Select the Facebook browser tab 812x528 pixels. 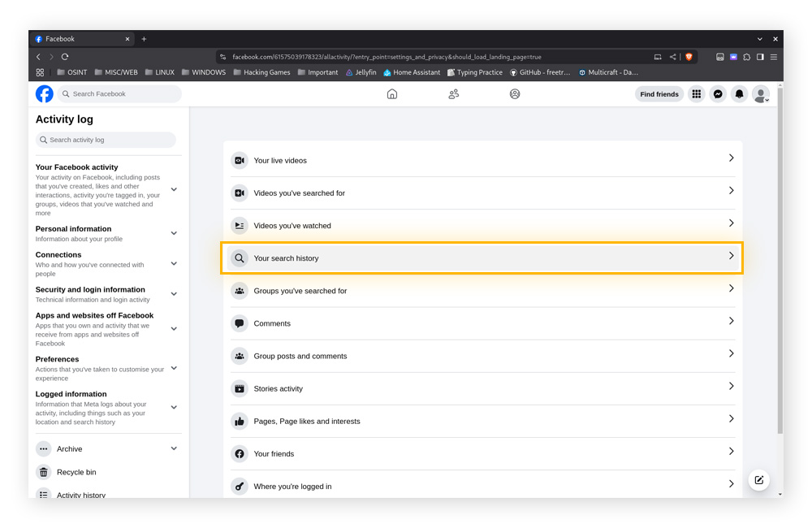click(x=82, y=39)
